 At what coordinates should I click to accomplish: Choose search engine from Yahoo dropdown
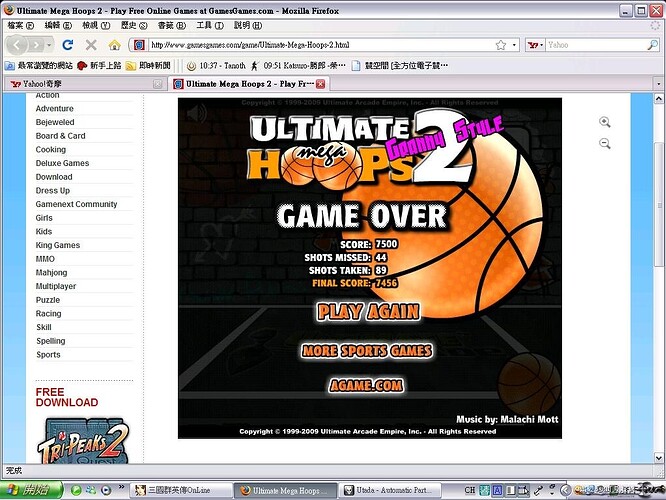click(x=535, y=45)
